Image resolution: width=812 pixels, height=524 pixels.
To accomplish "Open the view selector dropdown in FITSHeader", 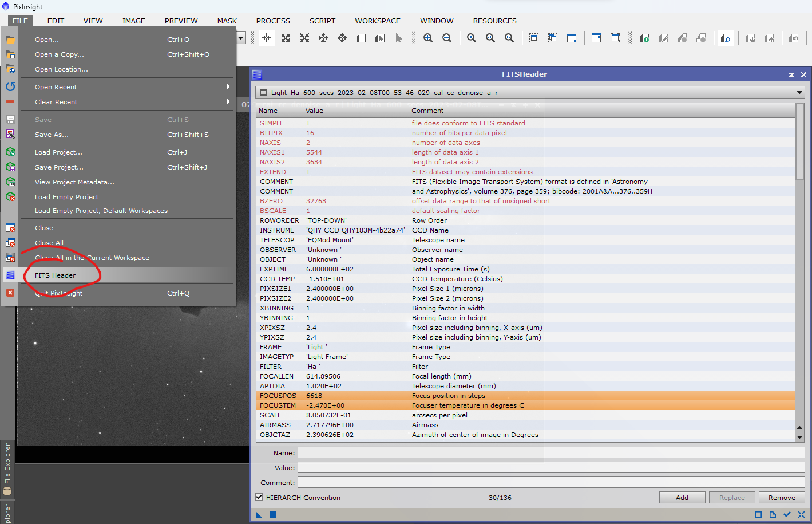I will [799, 92].
